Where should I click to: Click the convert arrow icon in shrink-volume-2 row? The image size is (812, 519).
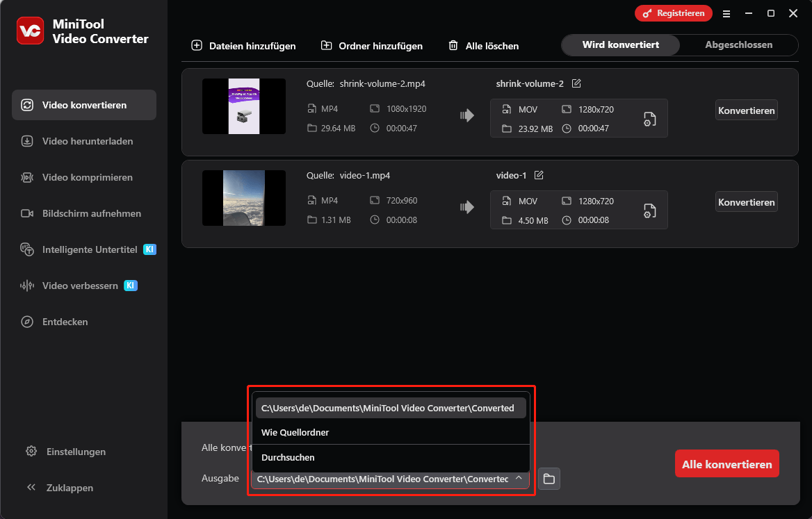pyautogui.click(x=467, y=115)
